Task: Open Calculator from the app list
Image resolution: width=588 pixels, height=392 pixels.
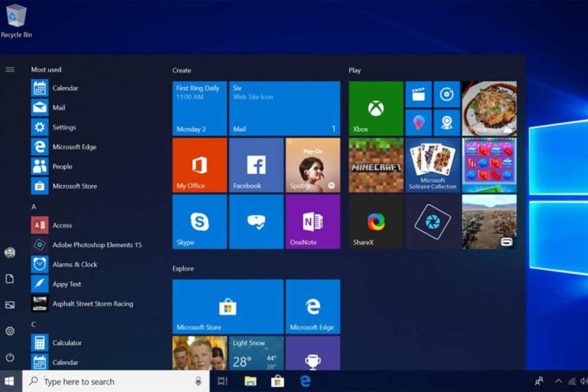Action: click(x=93, y=343)
